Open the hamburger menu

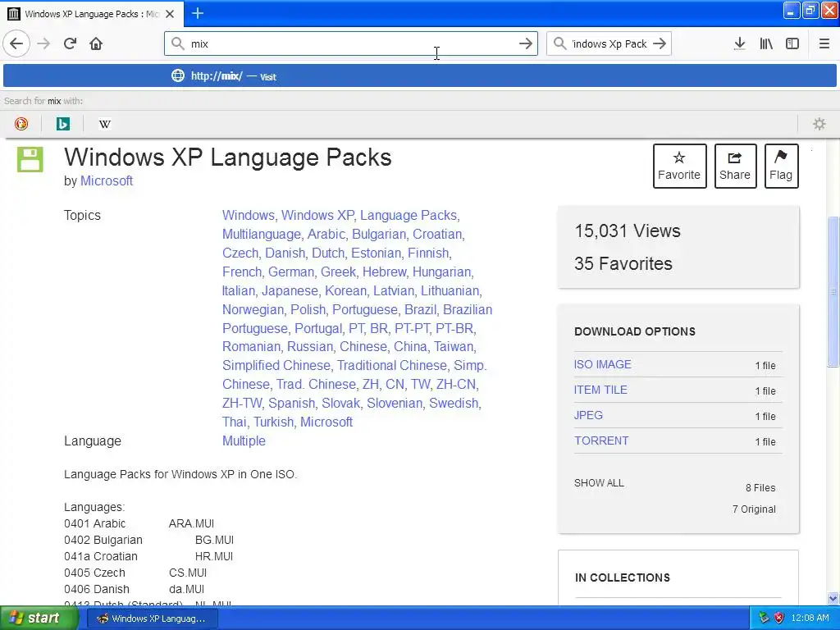pos(824,43)
